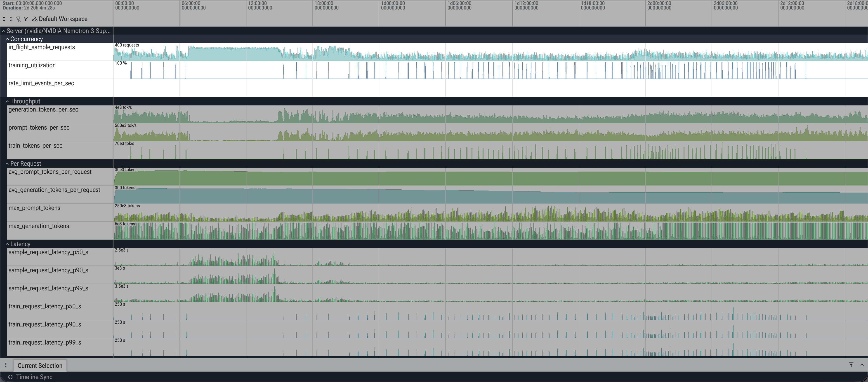This screenshot has height=382, width=868.
Task: Click the unpin all tracks icon
Action: click(18, 19)
